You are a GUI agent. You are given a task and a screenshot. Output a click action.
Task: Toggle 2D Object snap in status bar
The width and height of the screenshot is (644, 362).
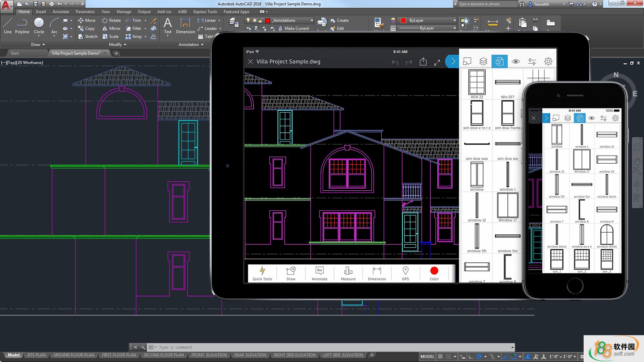tap(514, 356)
